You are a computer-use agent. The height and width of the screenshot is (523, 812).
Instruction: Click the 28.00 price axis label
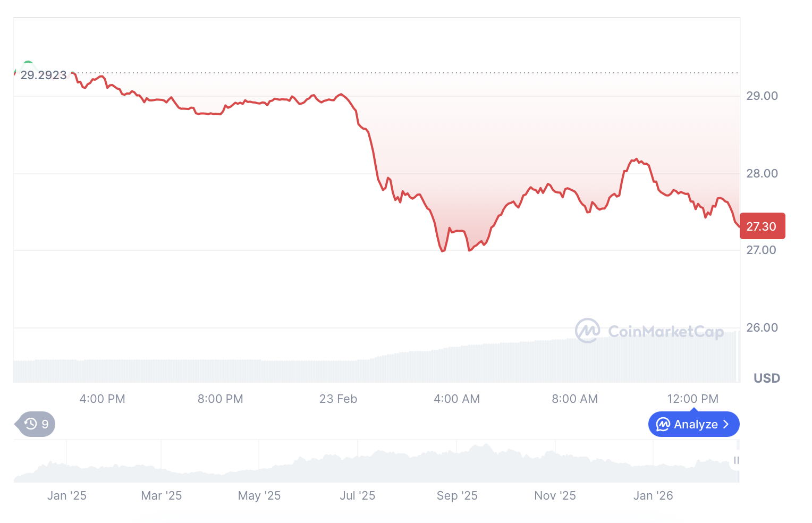click(762, 173)
